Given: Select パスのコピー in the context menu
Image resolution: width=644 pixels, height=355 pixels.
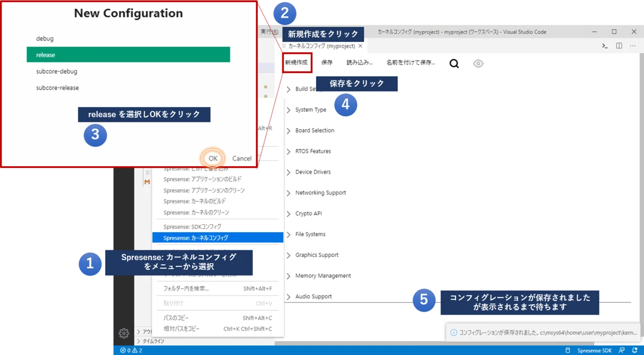Looking at the screenshot, I should [218, 318].
